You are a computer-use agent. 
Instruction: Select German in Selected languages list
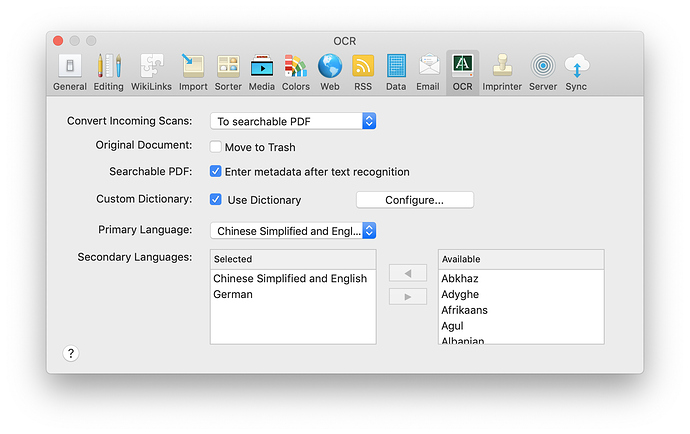point(233,295)
